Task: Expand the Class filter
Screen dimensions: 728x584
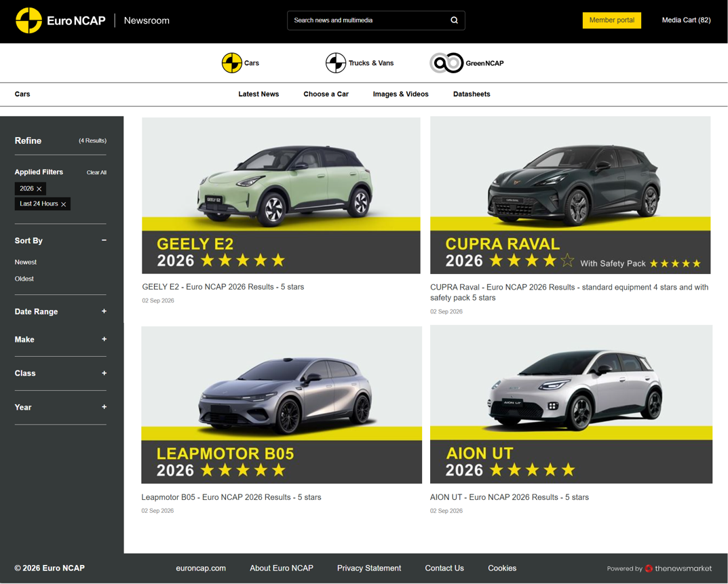Action: 104,373
